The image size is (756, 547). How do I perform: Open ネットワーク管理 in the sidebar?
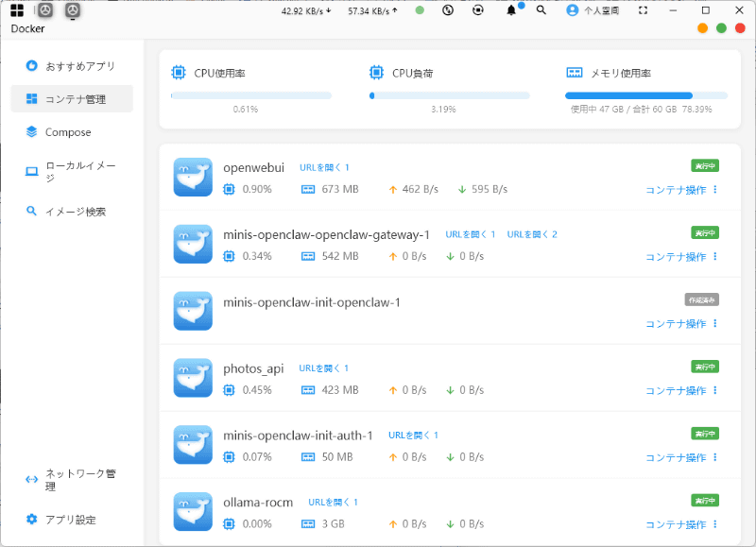tap(72, 480)
